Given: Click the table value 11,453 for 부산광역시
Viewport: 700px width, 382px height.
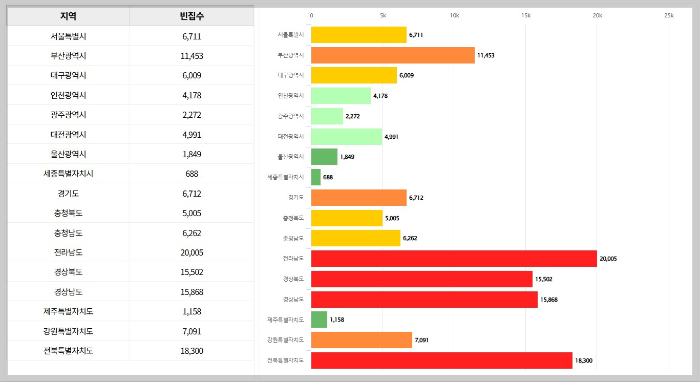Looking at the screenshot, I should point(192,56).
